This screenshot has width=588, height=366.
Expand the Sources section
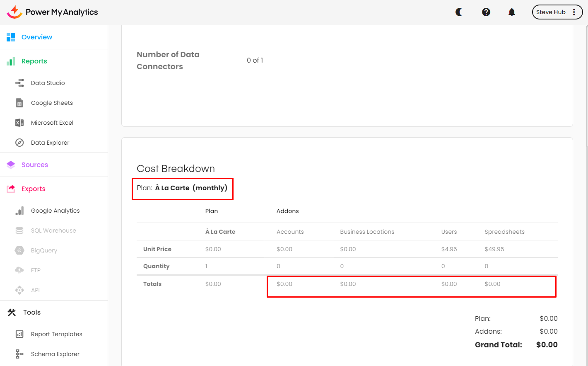35,165
